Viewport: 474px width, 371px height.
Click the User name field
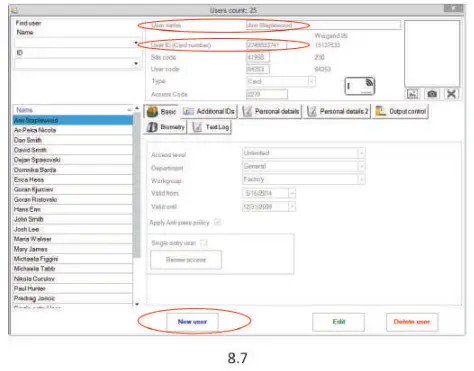323,25
